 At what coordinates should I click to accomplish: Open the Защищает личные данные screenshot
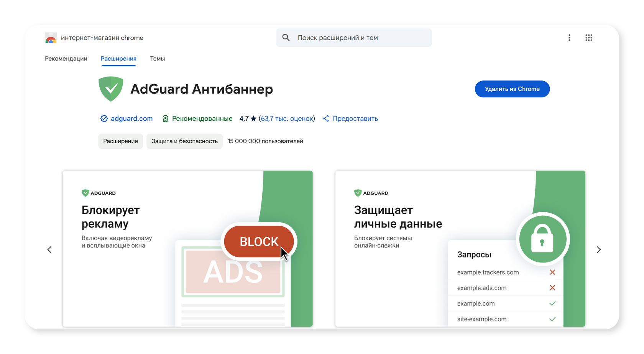click(460, 249)
